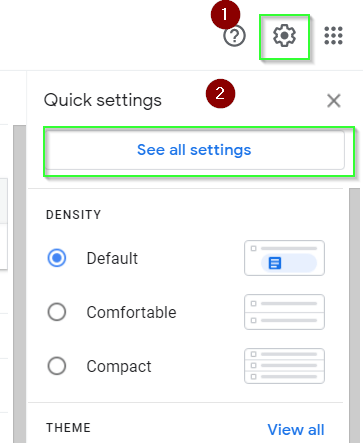This screenshot has width=363, height=443.
Task: Click the red number 2 badge
Action: (220, 94)
